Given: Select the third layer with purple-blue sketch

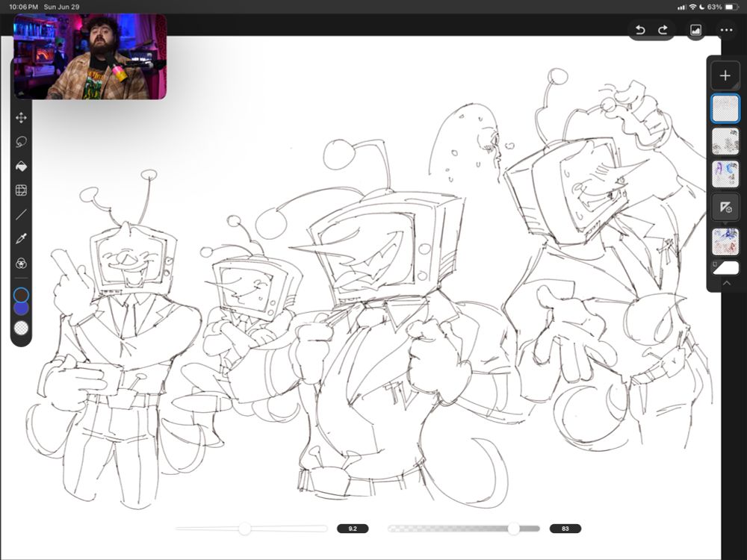Looking at the screenshot, I should (x=725, y=174).
